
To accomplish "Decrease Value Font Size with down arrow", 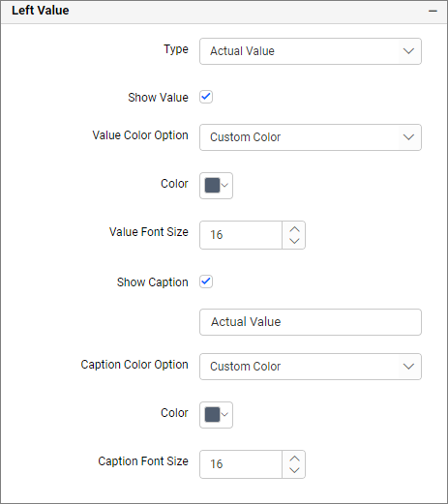I will click(294, 241).
